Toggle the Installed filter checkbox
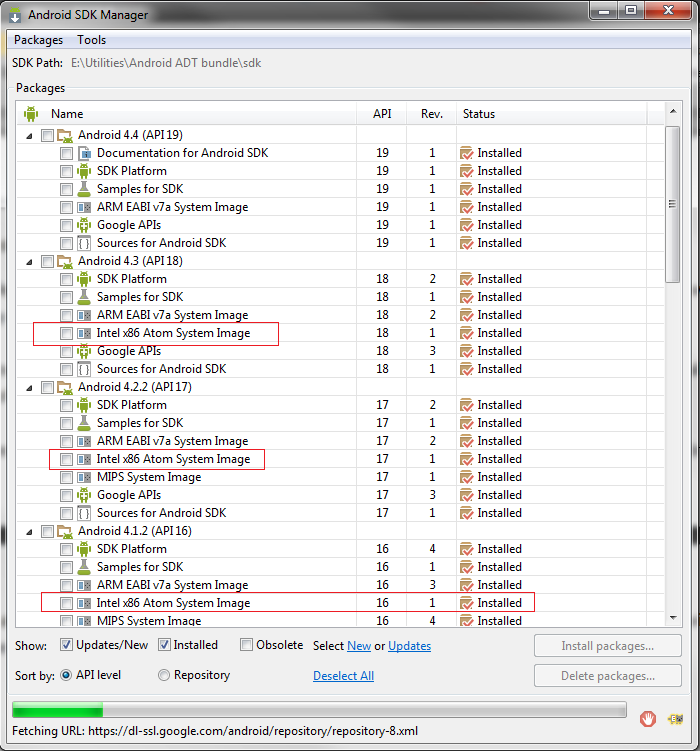700x751 pixels. pyautogui.click(x=164, y=645)
